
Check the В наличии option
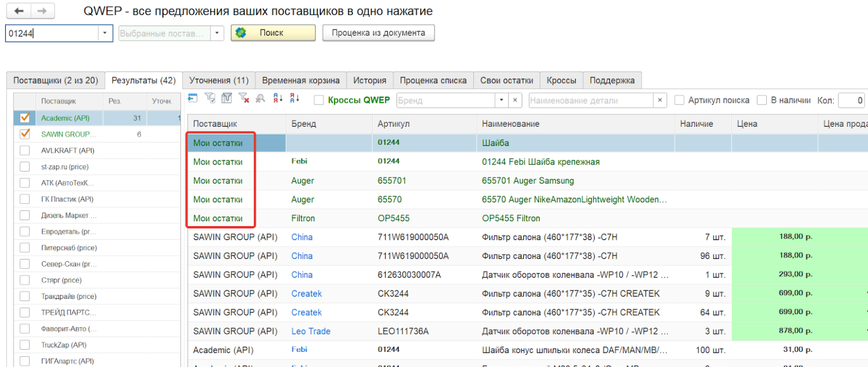(762, 99)
